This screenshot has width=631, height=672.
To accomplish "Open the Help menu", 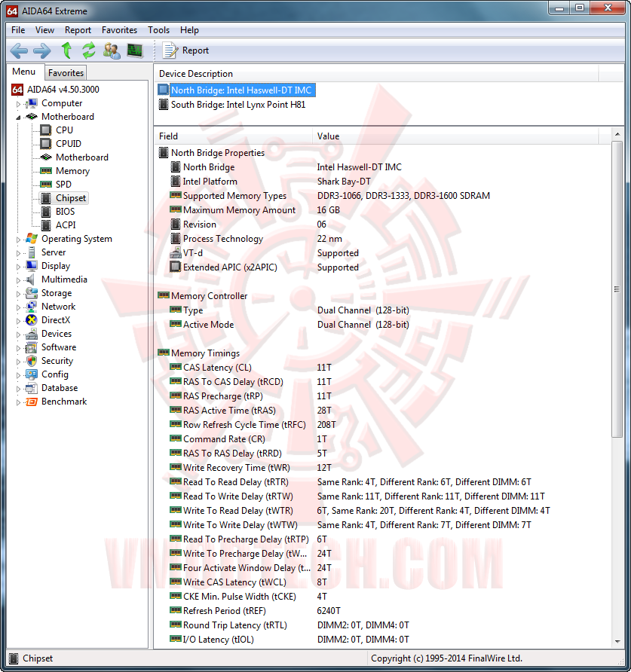I will tap(189, 30).
